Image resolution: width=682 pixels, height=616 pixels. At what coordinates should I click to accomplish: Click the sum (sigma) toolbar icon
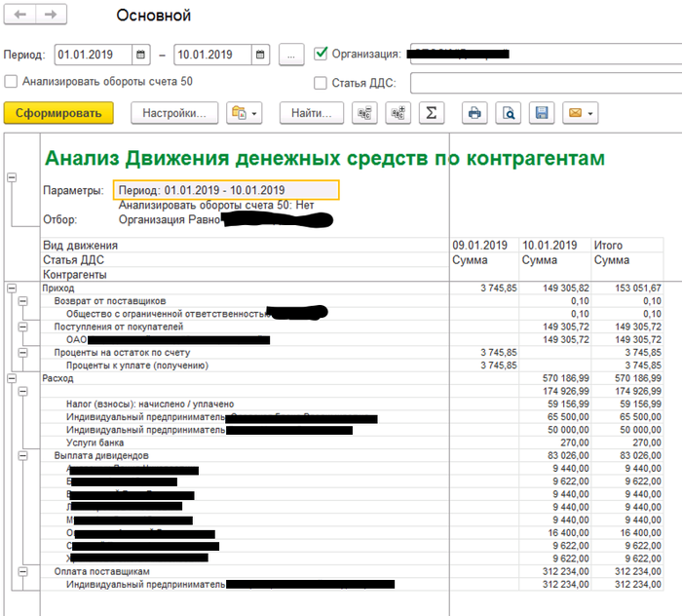430,113
